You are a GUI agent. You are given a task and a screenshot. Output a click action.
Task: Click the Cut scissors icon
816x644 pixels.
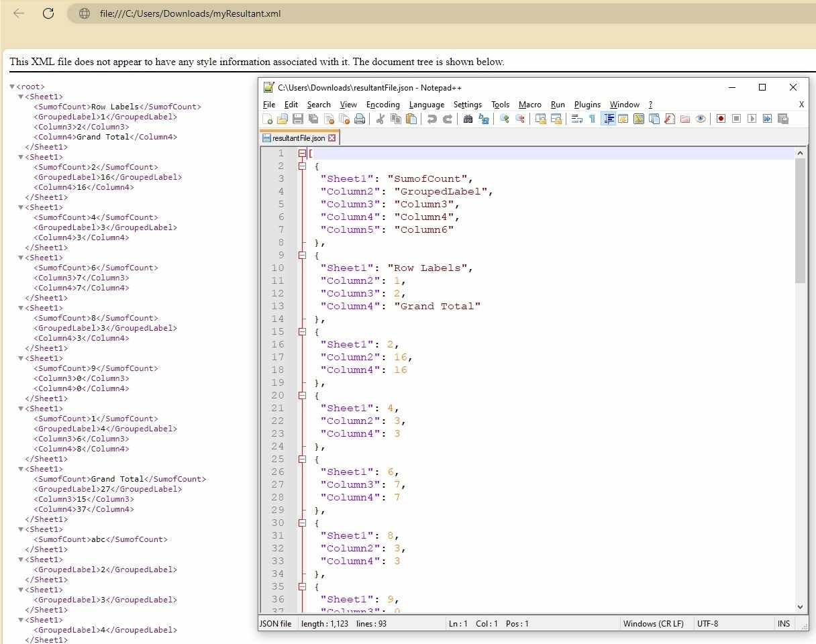(x=380, y=119)
